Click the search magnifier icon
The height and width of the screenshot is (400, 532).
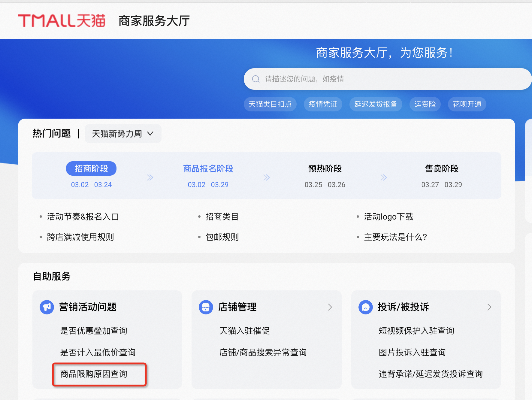(x=256, y=79)
